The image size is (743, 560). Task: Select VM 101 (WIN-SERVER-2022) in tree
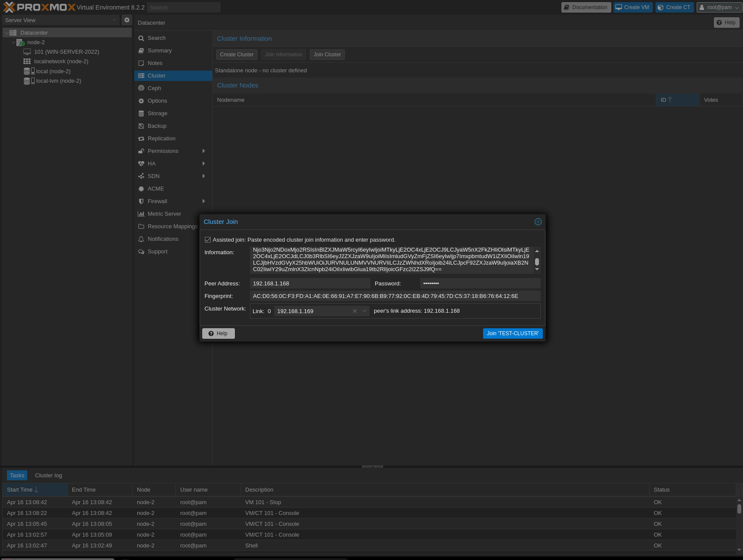pyautogui.click(x=66, y=52)
